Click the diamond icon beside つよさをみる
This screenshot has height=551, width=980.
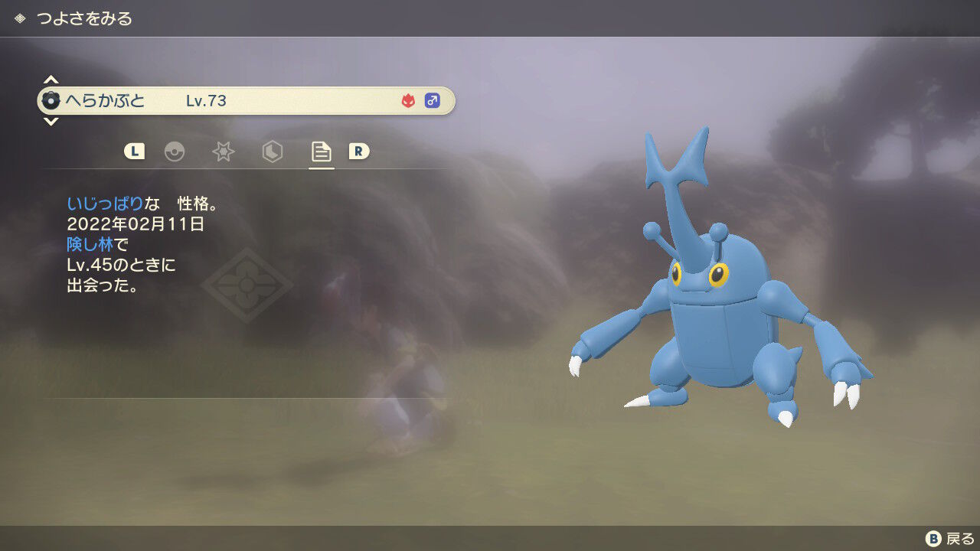pos(20,18)
